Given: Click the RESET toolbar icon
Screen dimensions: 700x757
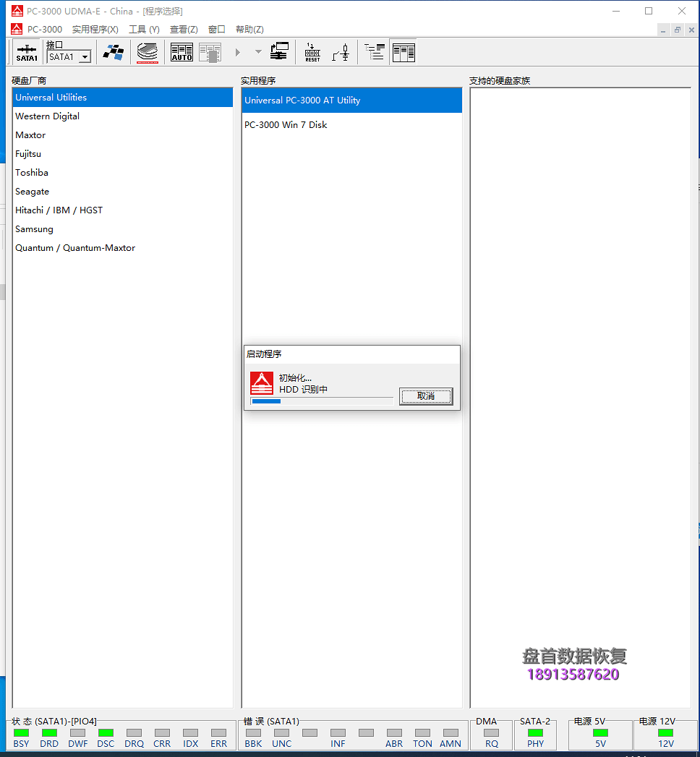Looking at the screenshot, I should [x=312, y=52].
